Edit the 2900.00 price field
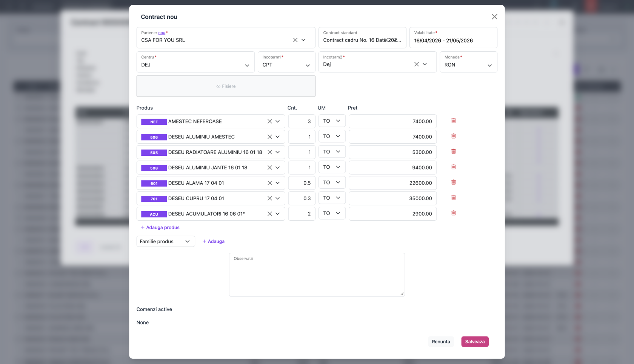This screenshot has height=364, width=634. pos(393,214)
